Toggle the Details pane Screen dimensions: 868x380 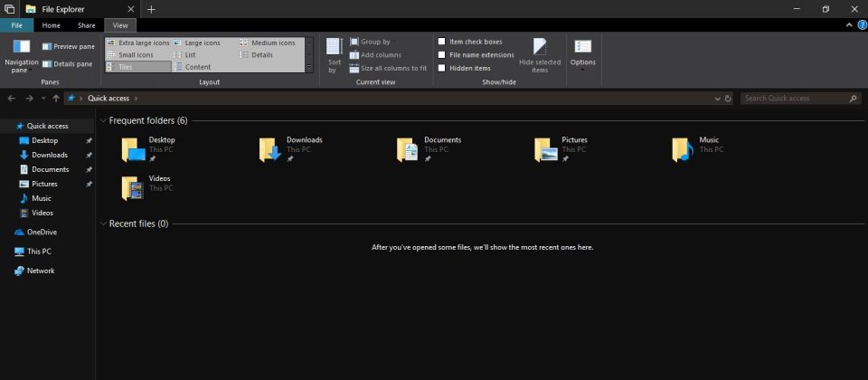pos(68,64)
